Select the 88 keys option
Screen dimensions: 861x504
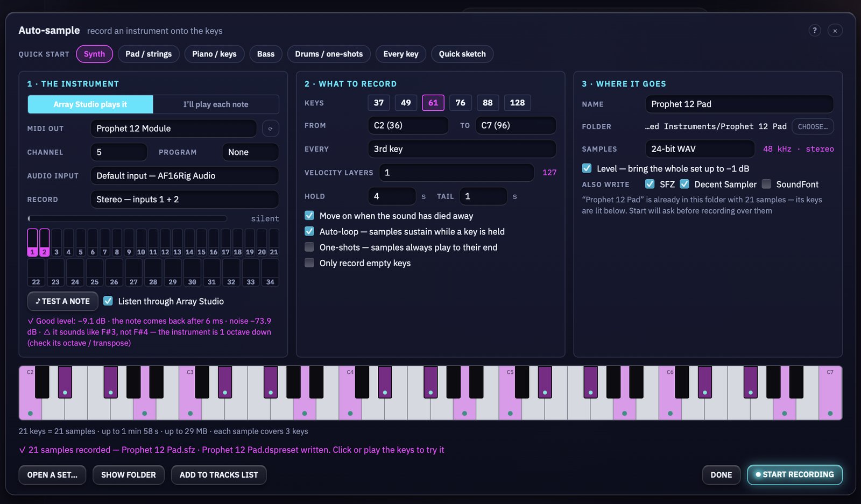point(488,103)
